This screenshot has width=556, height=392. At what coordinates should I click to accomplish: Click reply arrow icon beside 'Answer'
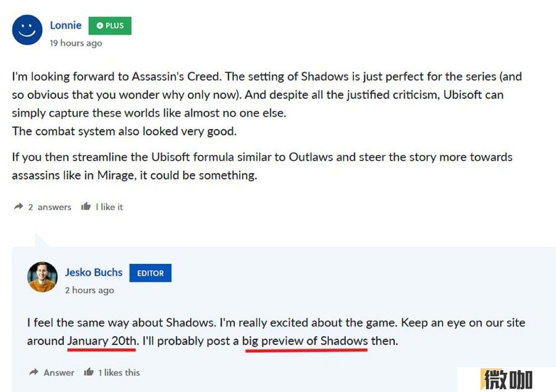[x=34, y=372]
